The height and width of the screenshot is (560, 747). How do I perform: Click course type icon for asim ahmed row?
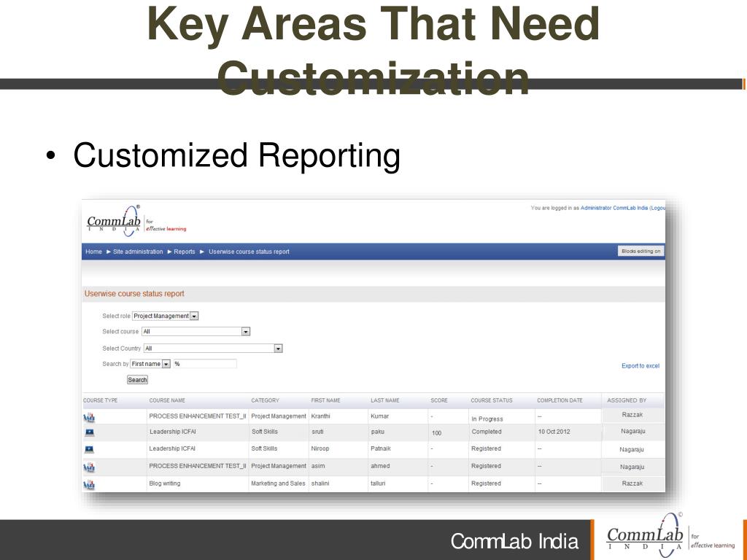click(x=89, y=467)
